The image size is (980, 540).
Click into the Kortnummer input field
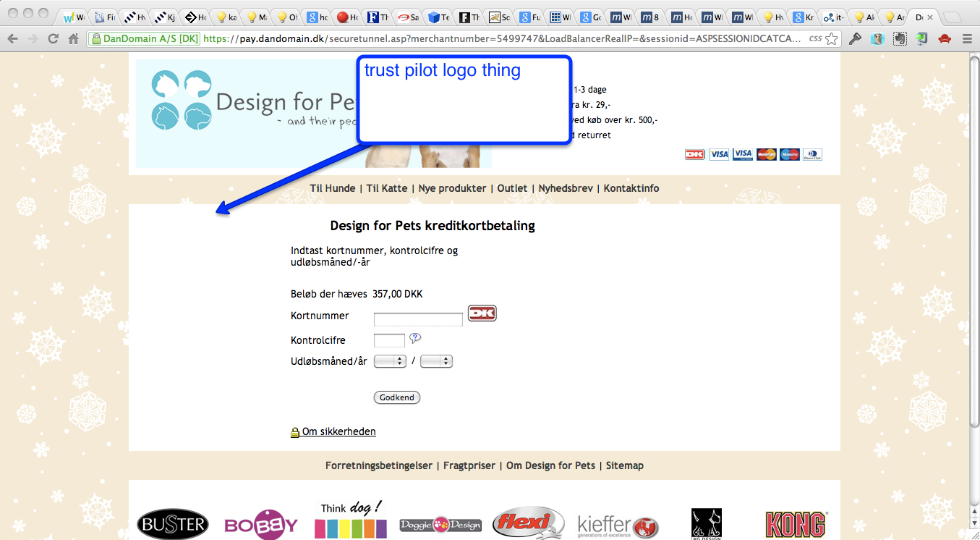pos(418,319)
